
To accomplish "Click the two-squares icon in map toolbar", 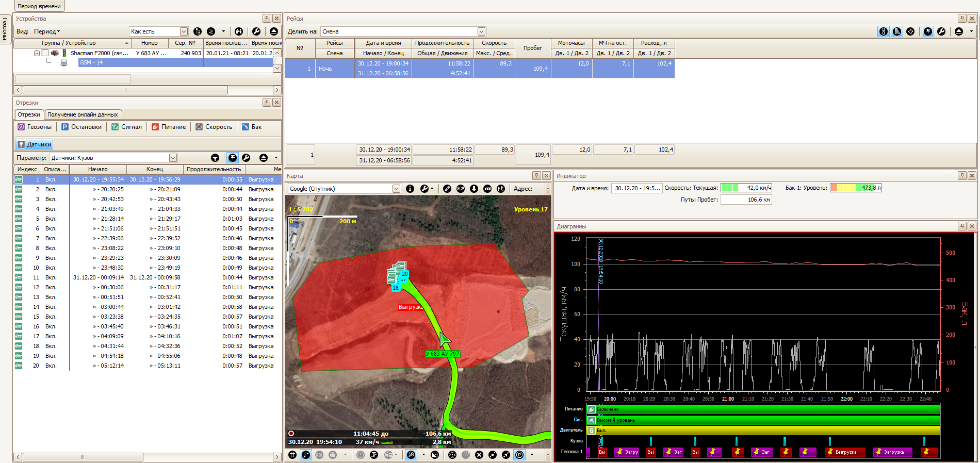I will (x=493, y=455).
